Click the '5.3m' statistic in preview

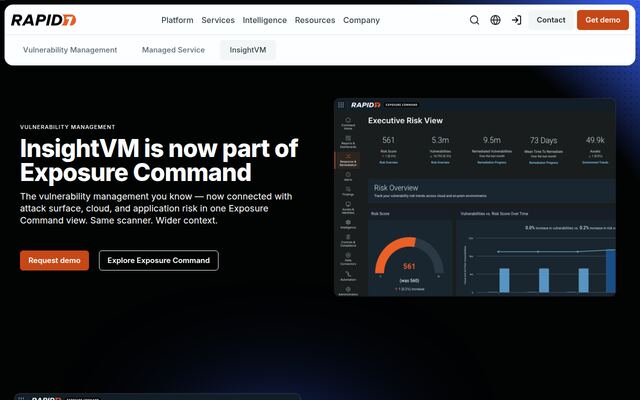click(440, 140)
